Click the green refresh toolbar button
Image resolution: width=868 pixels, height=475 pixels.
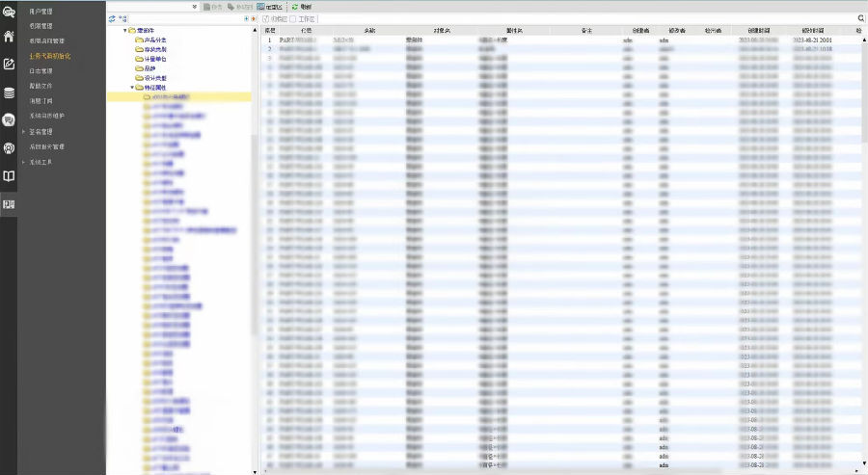pos(302,7)
